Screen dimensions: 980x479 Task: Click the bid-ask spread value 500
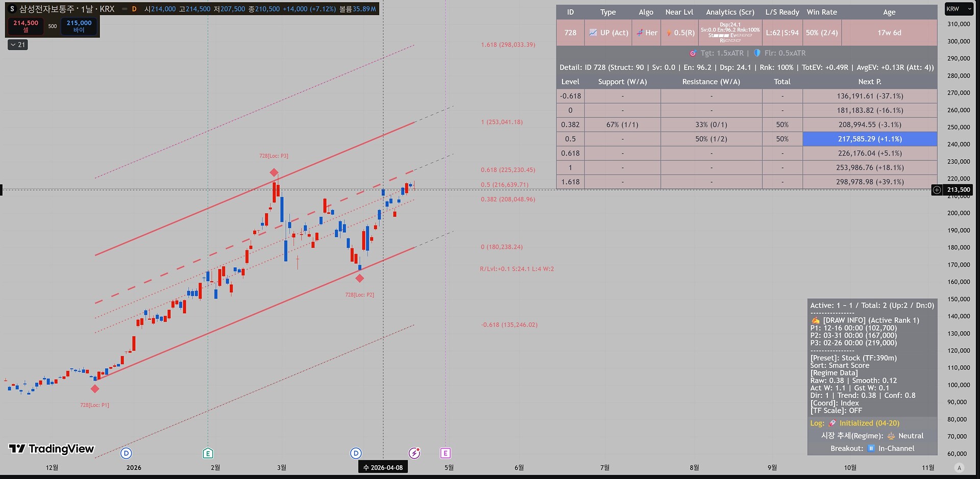click(53, 26)
